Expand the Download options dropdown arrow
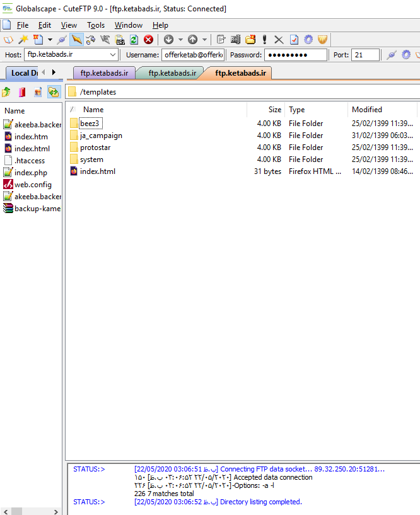Viewport: 420px width, 515px height. (x=180, y=40)
